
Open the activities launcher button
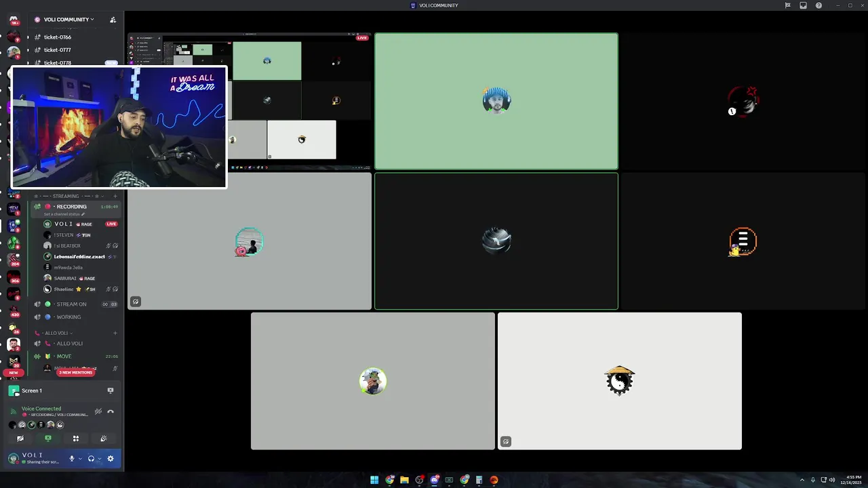click(76, 439)
